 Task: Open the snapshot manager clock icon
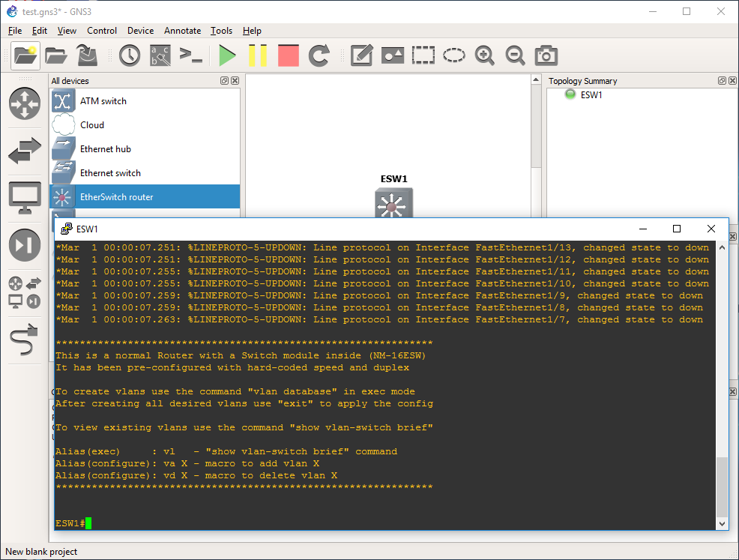click(129, 55)
